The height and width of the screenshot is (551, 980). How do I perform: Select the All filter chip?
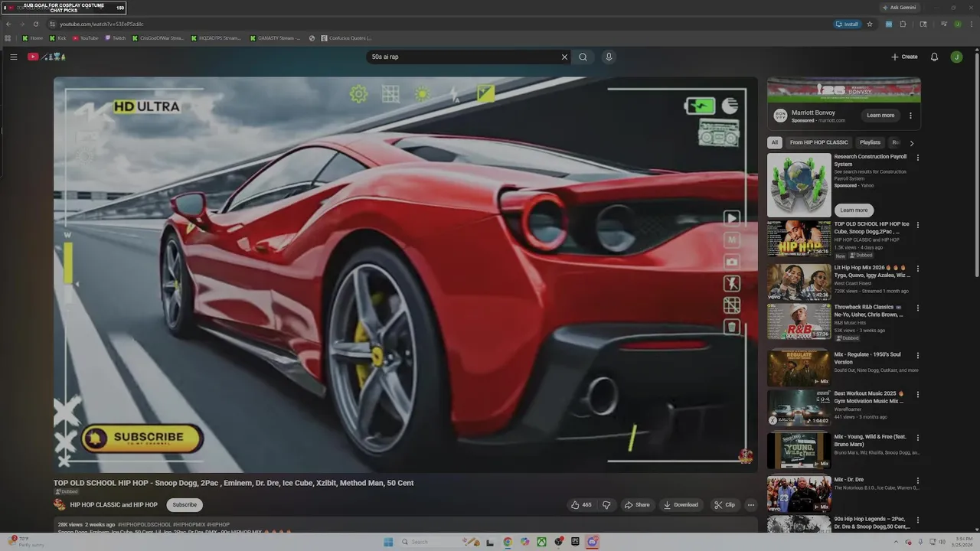pyautogui.click(x=774, y=142)
